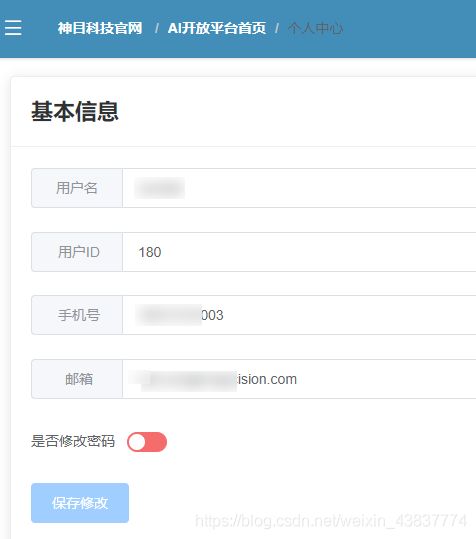Toggle the 是否修改密码 switch

[147, 442]
